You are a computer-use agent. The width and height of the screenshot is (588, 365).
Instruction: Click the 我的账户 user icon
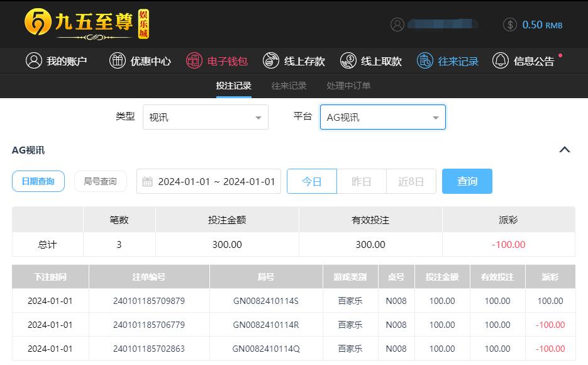point(33,60)
